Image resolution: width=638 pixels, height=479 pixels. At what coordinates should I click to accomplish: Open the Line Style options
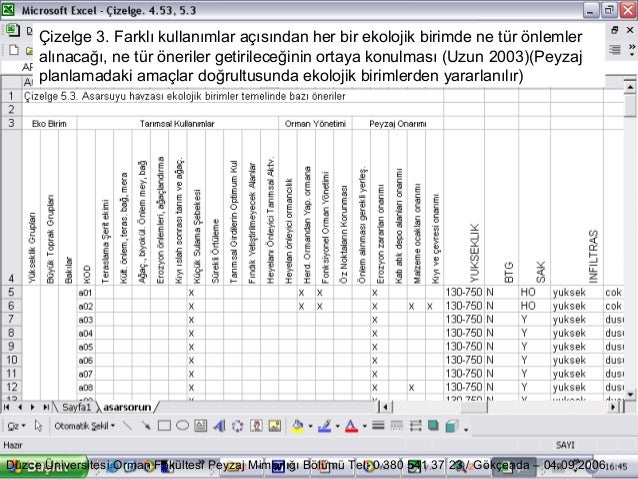[378, 426]
